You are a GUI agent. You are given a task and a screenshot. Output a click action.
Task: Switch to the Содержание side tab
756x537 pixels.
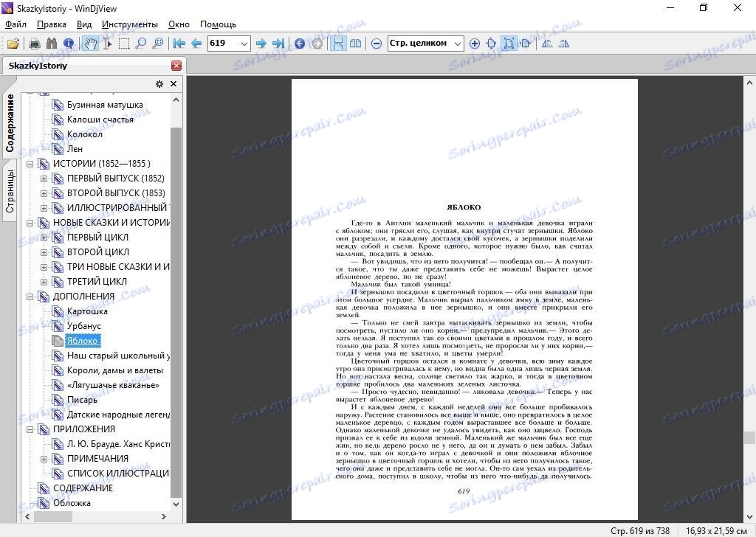click(x=10, y=123)
